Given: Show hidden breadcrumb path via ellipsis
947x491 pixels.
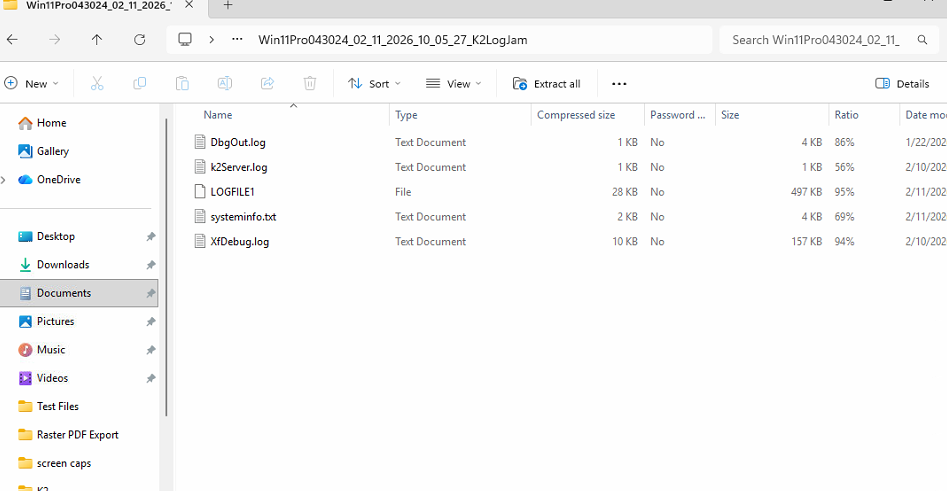Looking at the screenshot, I should point(237,40).
